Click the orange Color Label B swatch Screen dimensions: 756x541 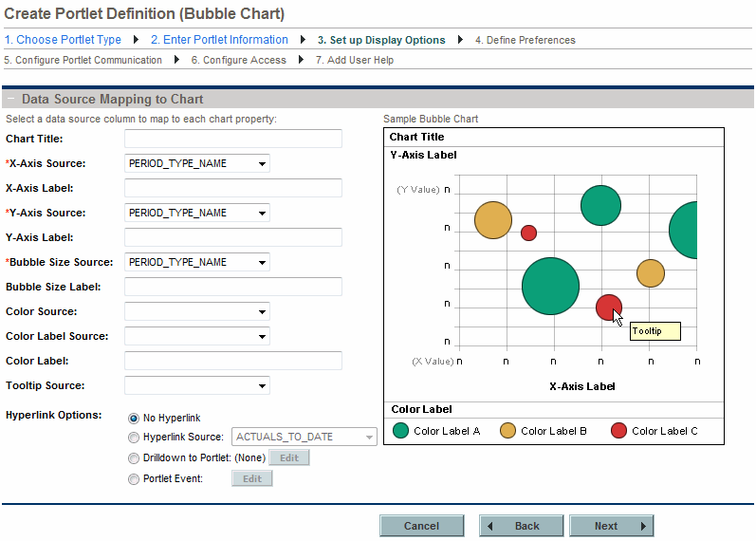tap(508, 431)
